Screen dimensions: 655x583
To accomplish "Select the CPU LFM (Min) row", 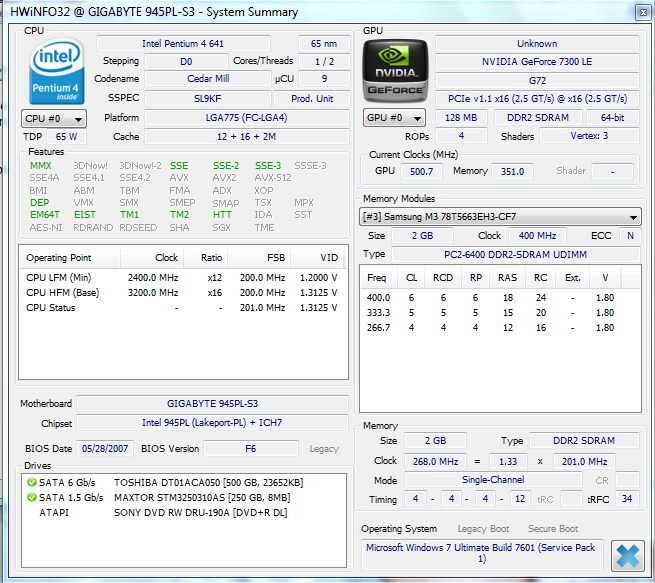I will [x=182, y=278].
